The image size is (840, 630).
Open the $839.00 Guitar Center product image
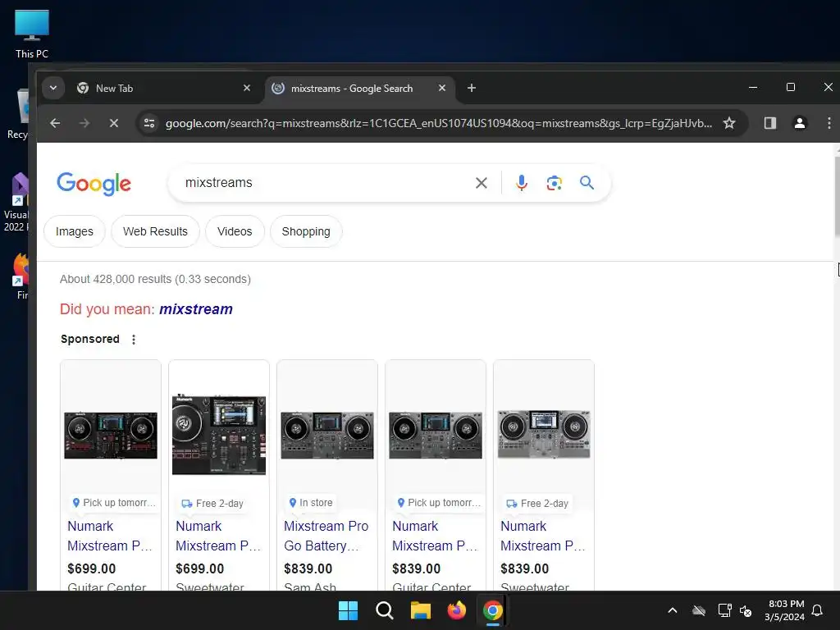[x=436, y=435]
